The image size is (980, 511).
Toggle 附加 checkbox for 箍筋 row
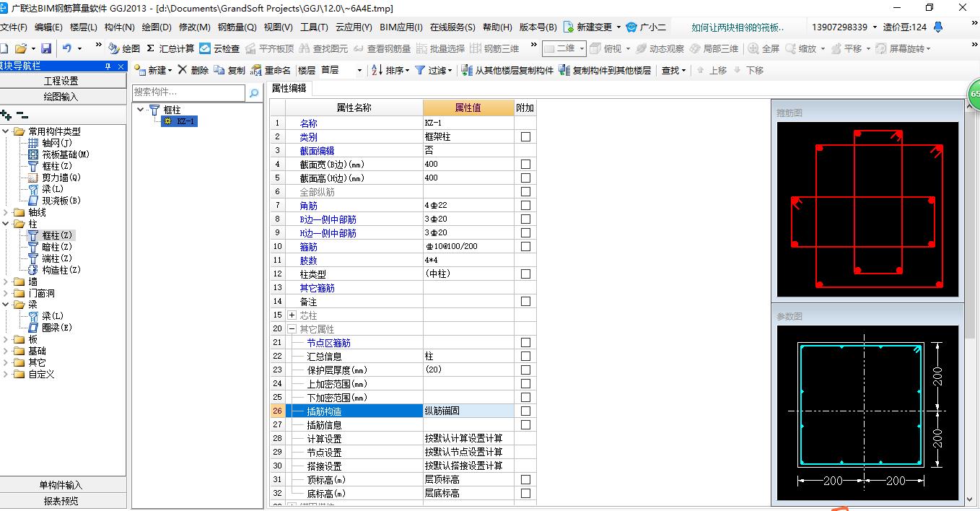click(x=525, y=246)
